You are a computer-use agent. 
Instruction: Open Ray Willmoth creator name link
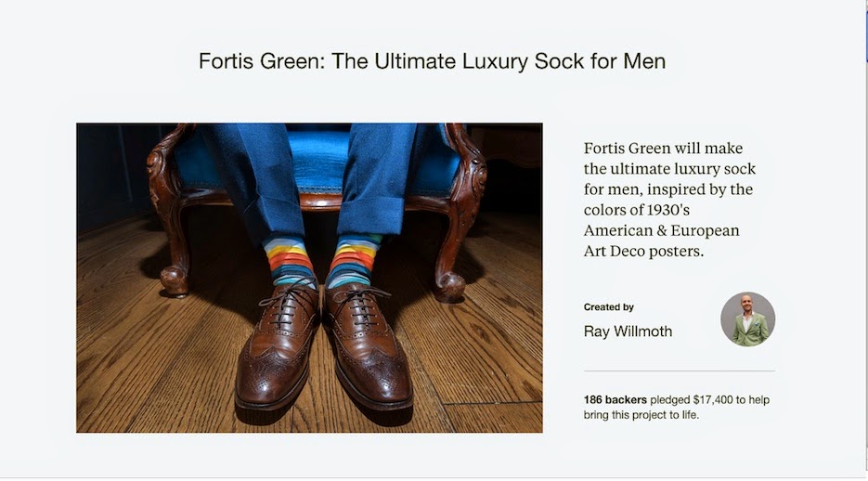[628, 331]
